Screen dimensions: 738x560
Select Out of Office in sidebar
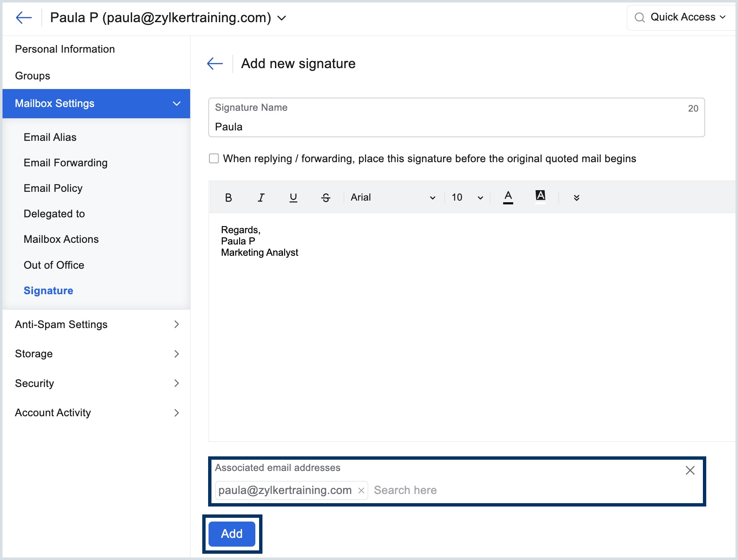click(x=54, y=265)
